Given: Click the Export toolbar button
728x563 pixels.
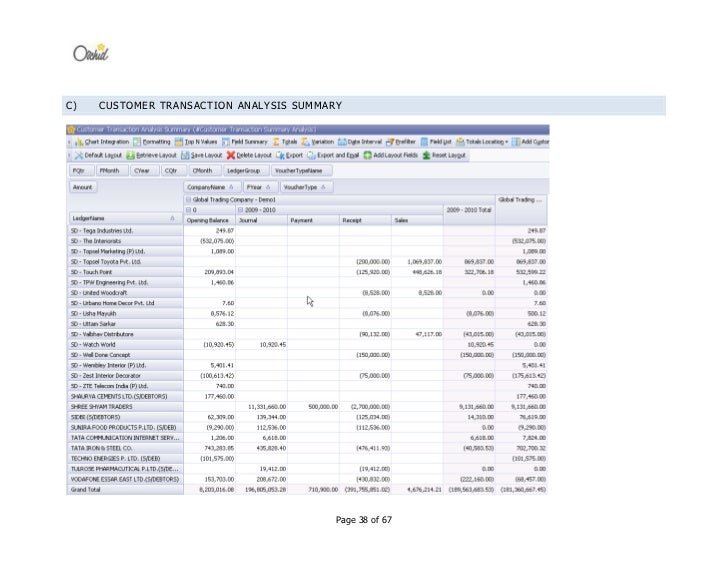Looking at the screenshot, I should coord(289,155).
